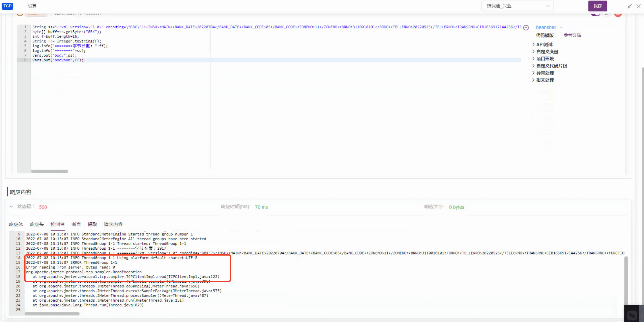Click the console log horizontal scrollbar thumb

click(x=52, y=314)
